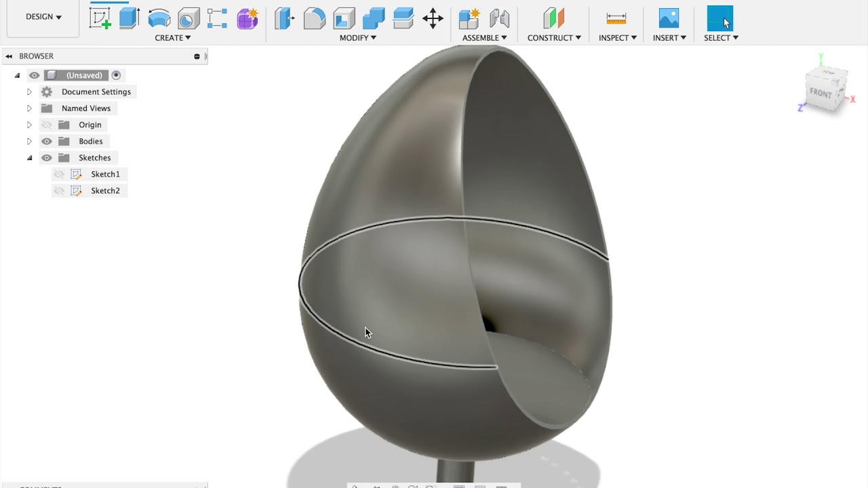Select the Offset Face tool
The width and height of the screenshot is (868, 488).
click(403, 18)
